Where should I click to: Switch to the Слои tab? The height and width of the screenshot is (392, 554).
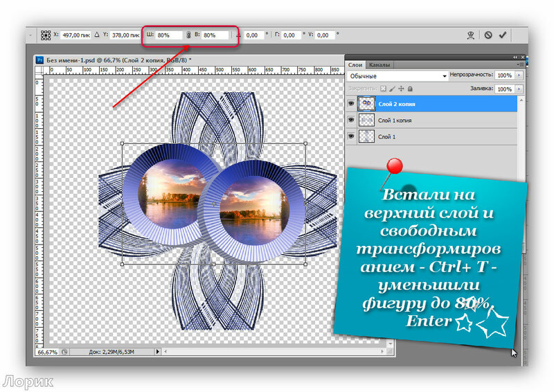click(x=355, y=65)
